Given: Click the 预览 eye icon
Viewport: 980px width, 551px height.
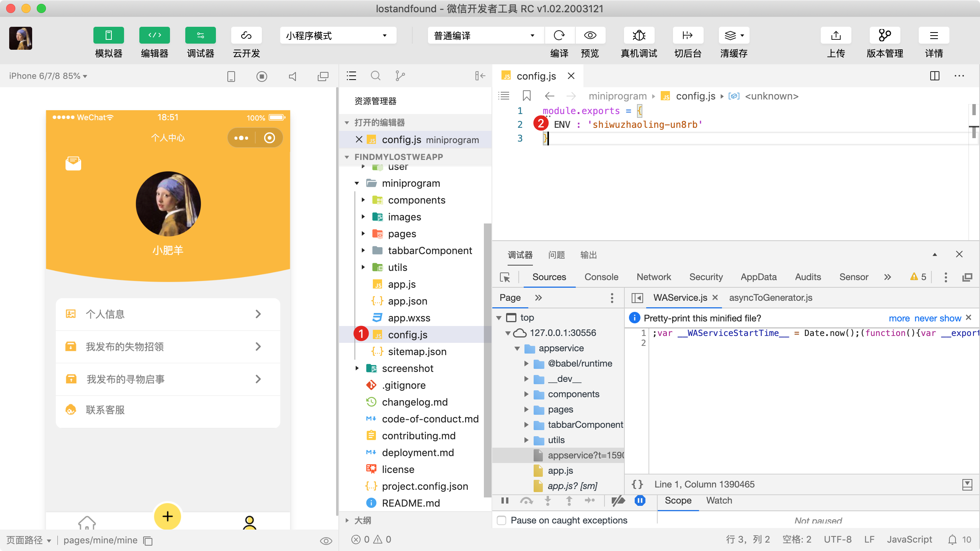Looking at the screenshot, I should 590,36.
